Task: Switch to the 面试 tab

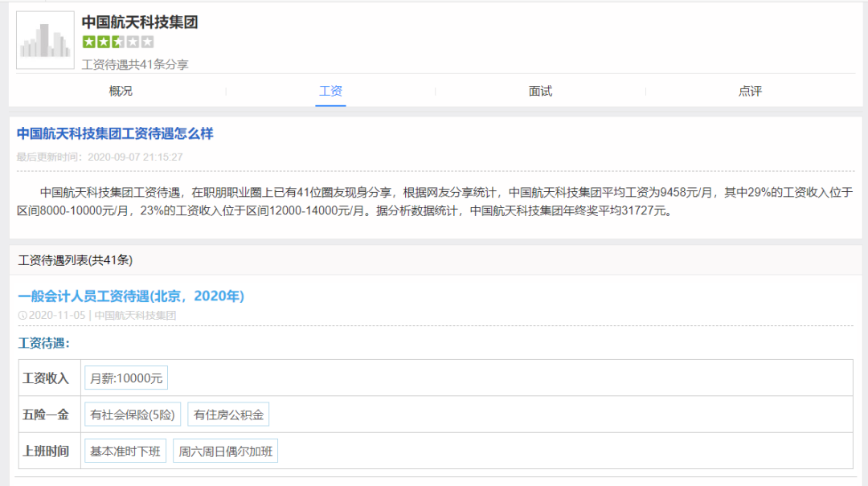Action: click(x=540, y=91)
